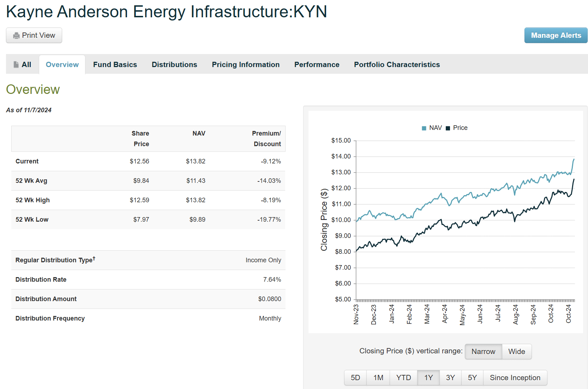
Task: Switch to the Distributions tab
Action: (174, 64)
